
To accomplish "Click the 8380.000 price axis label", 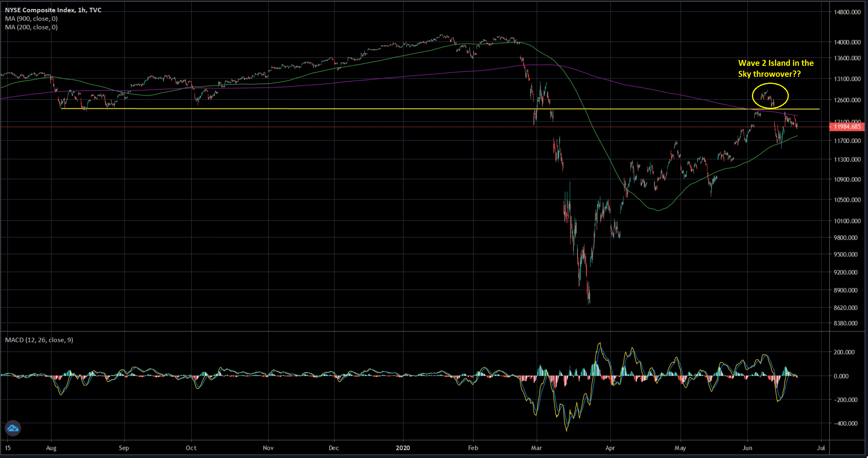I will [846, 323].
